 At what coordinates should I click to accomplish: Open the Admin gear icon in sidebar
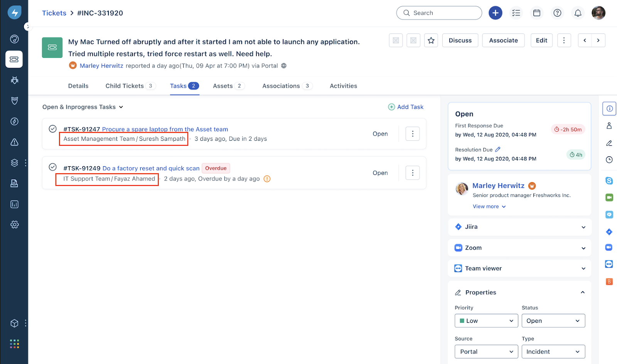point(14,224)
